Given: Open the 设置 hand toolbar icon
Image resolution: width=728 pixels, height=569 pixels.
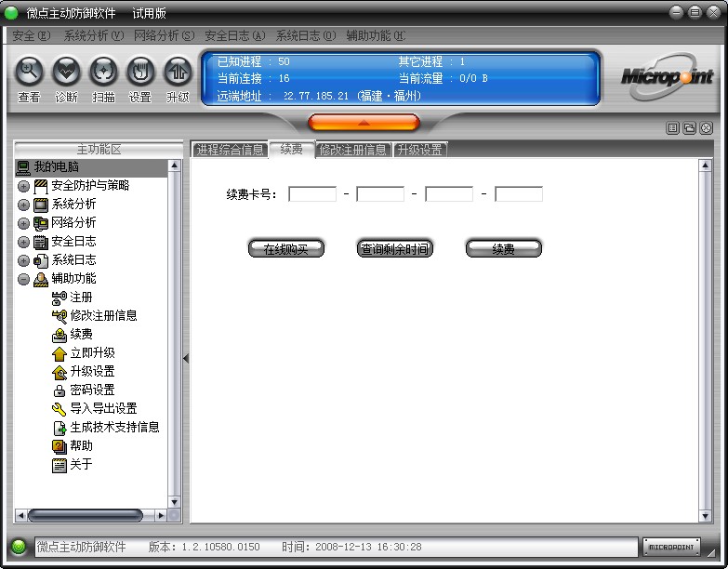Looking at the screenshot, I should point(140,72).
